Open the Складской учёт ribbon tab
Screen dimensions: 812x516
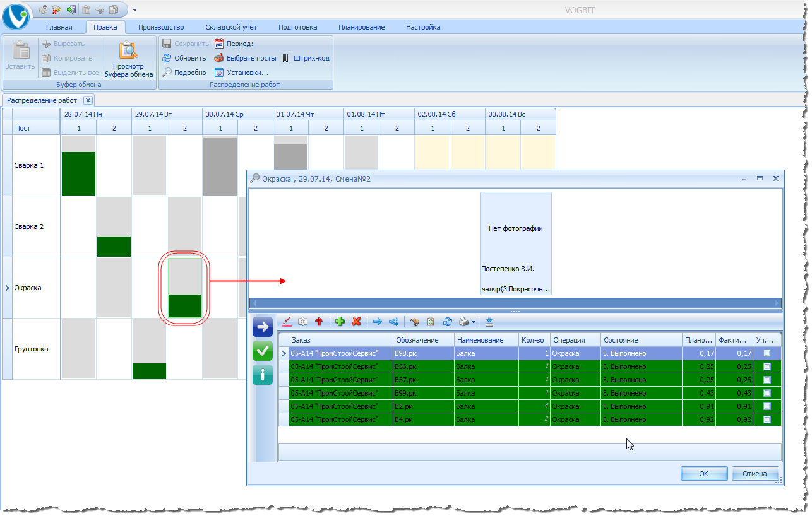coord(231,27)
